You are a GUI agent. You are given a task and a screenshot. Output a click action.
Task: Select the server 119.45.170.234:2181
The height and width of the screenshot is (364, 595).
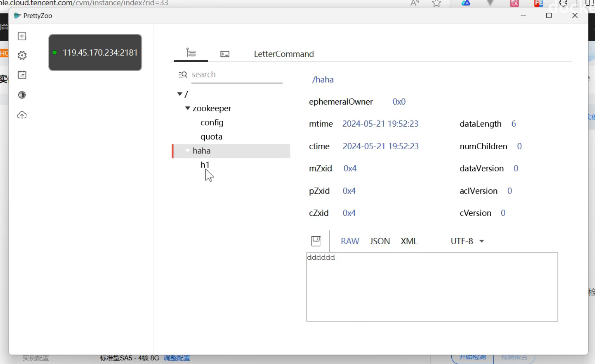click(95, 52)
